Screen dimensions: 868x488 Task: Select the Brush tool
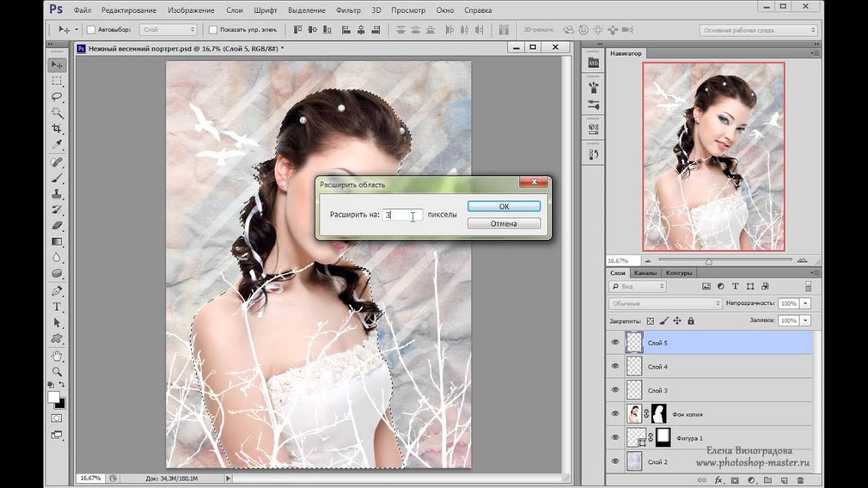pyautogui.click(x=57, y=178)
